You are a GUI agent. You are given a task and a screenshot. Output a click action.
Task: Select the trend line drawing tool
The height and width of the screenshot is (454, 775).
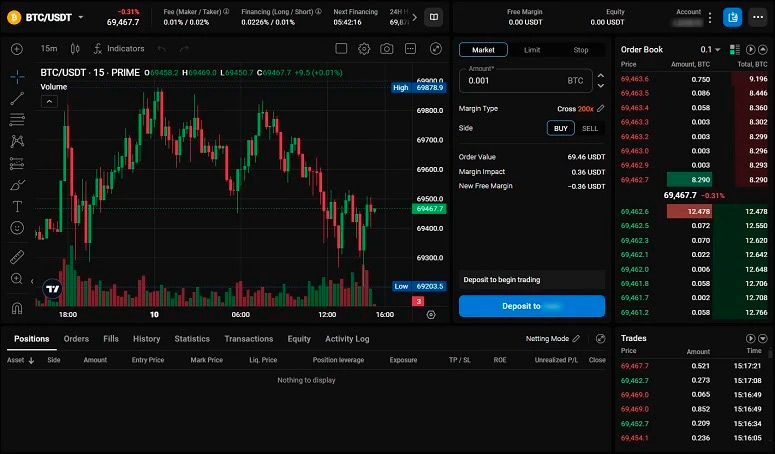(17, 98)
